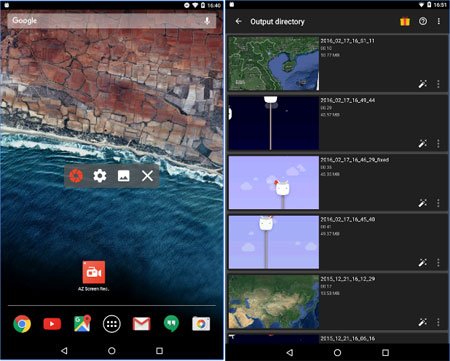Tap the Google search bar

point(112,21)
